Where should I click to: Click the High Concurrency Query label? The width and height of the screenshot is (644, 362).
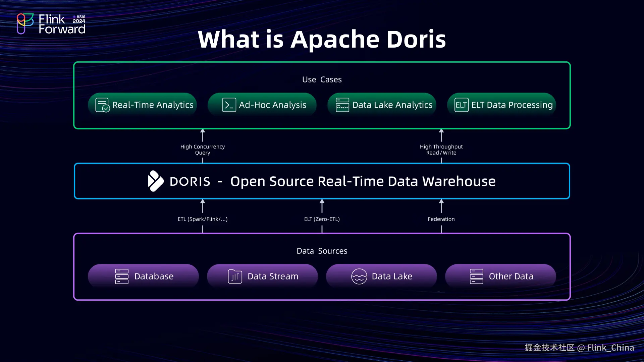coord(203,149)
